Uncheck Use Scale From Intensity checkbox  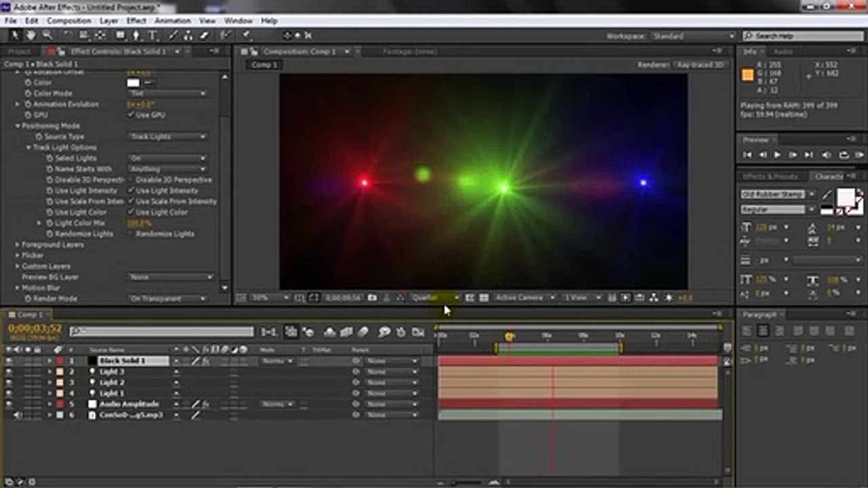(131, 201)
